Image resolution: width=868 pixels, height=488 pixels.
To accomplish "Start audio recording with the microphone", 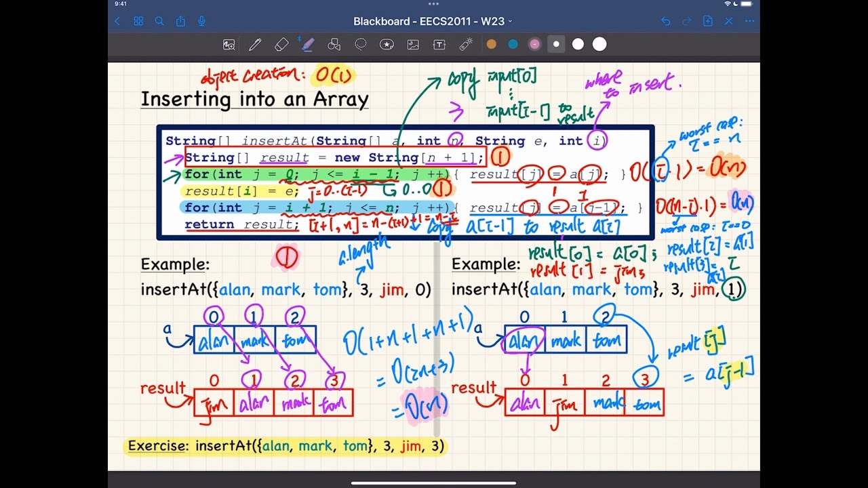I will (201, 21).
